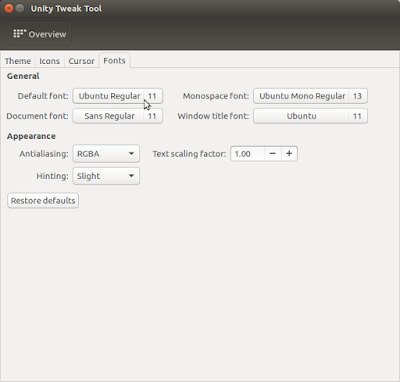Switch to the Icons tab

pyautogui.click(x=49, y=61)
